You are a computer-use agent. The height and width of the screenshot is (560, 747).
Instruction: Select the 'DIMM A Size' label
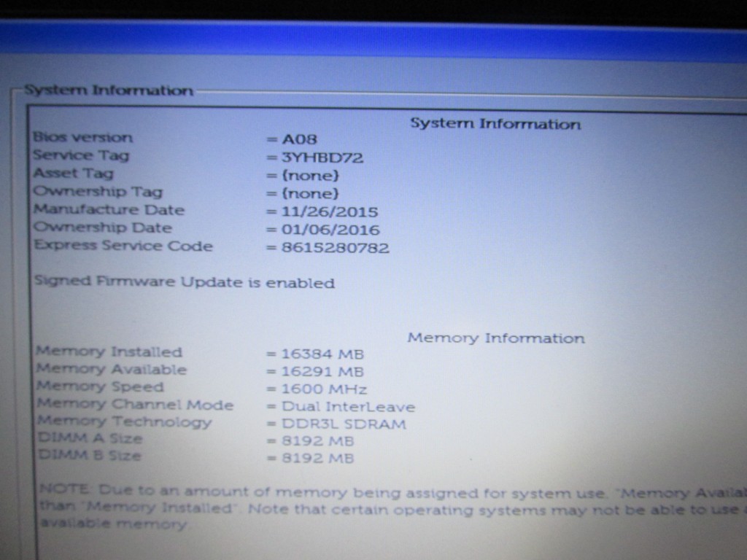(90, 438)
